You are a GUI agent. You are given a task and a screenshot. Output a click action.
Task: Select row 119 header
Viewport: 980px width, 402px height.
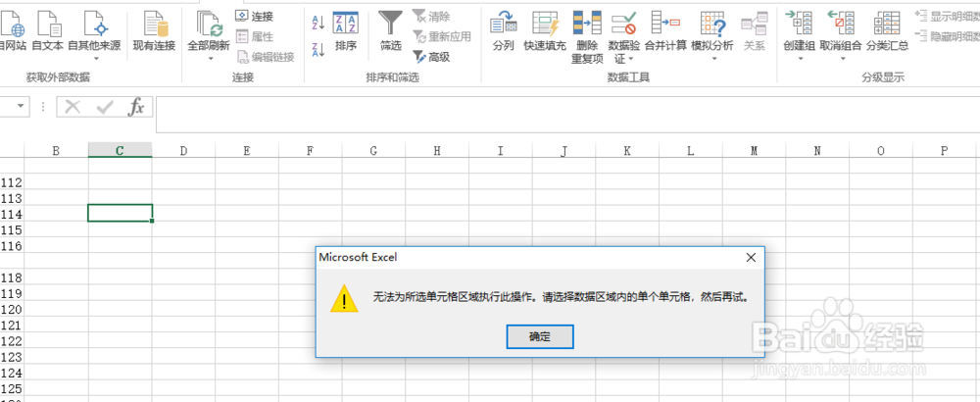click(12, 293)
